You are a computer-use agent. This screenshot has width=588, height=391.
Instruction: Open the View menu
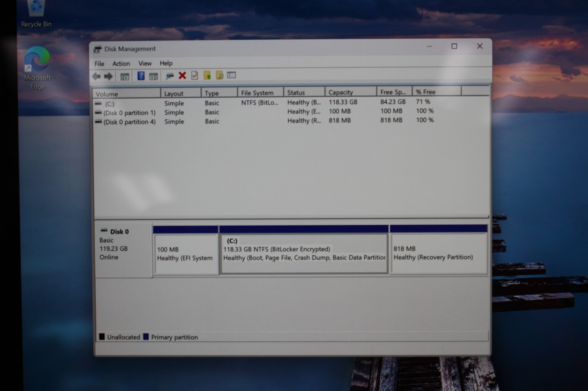145,63
